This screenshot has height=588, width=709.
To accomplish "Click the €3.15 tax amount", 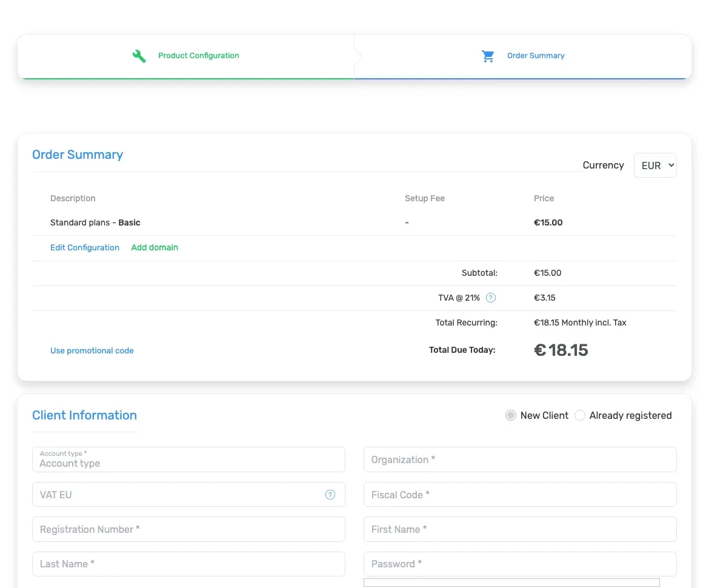I will pyautogui.click(x=544, y=298).
